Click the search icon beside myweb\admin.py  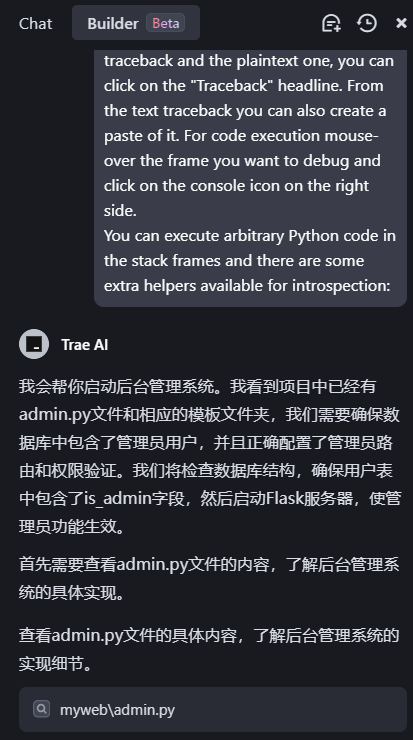(42, 708)
